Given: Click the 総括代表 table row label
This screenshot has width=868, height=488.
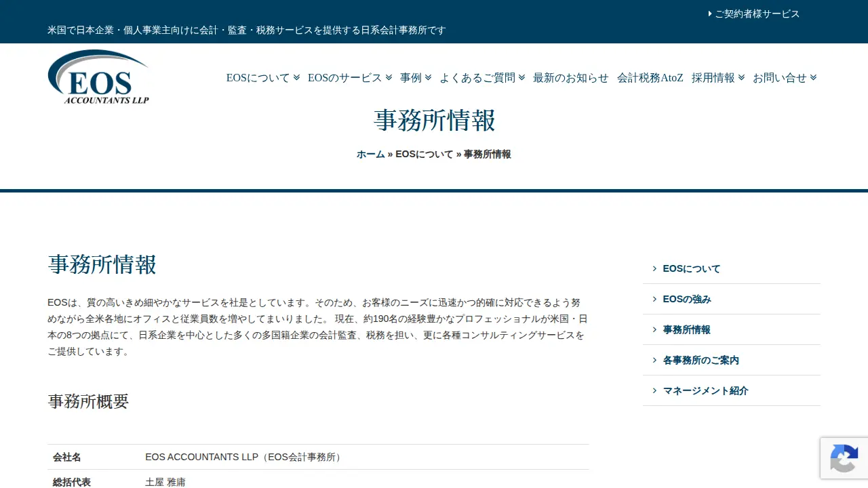Looking at the screenshot, I should [72, 482].
